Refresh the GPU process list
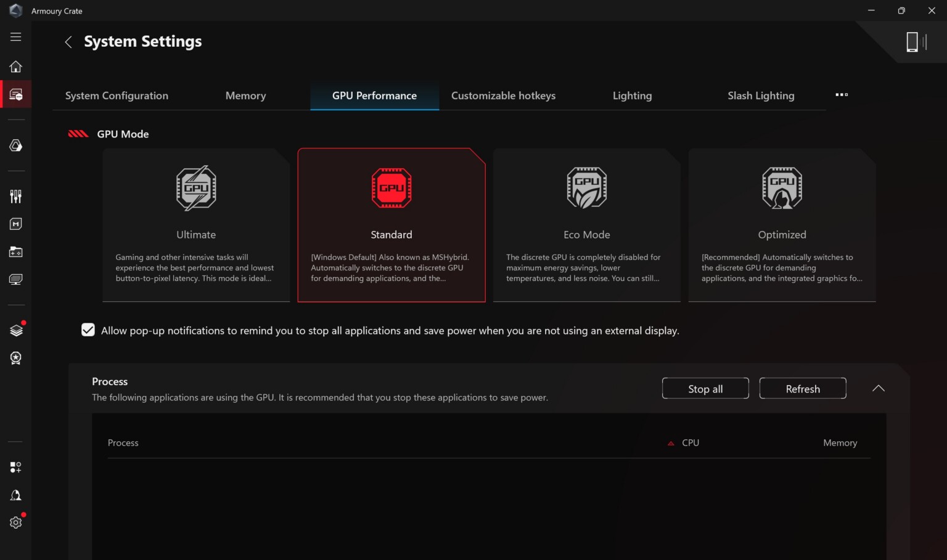This screenshot has height=560, width=947. (x=803, y=389)
